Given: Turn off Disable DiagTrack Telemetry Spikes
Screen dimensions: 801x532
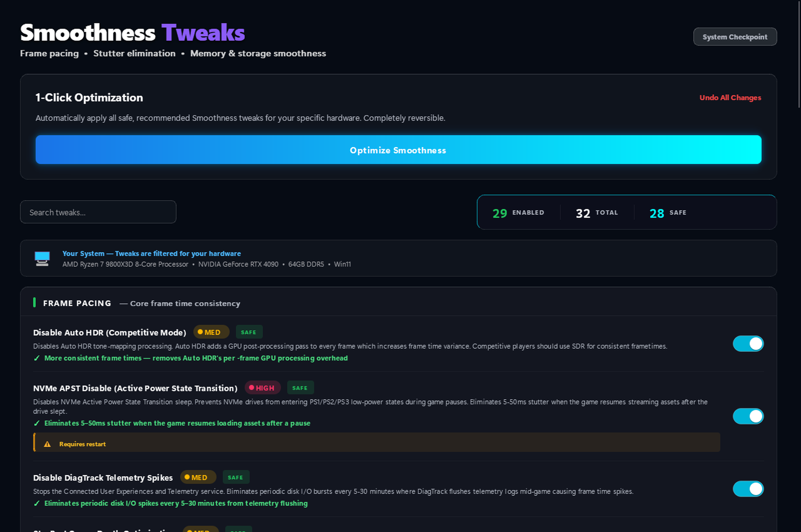Looking at the screenshot, I should (748, 489).
